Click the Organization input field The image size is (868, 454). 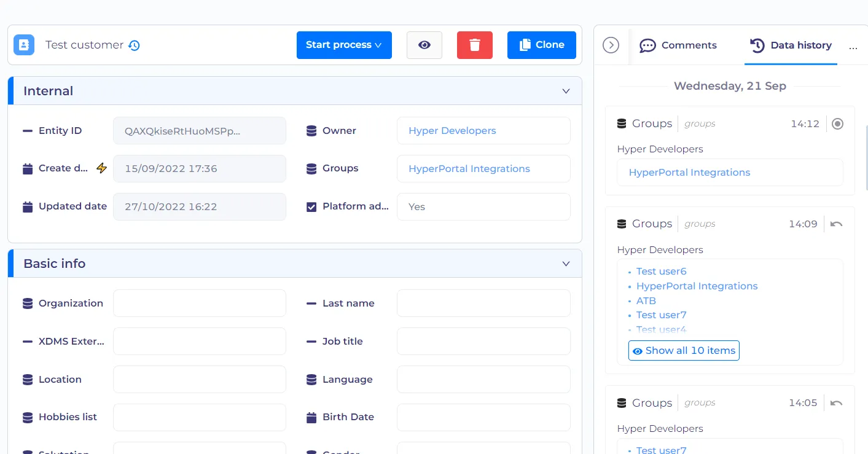click(200, 303)
